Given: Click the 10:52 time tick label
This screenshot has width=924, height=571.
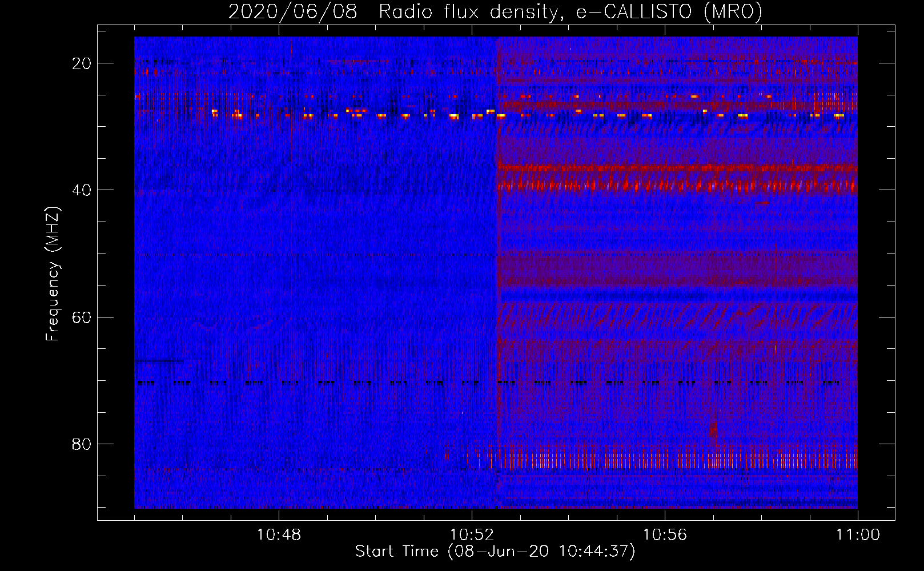Looking at the screenshot, I should (x=472, y=535).
